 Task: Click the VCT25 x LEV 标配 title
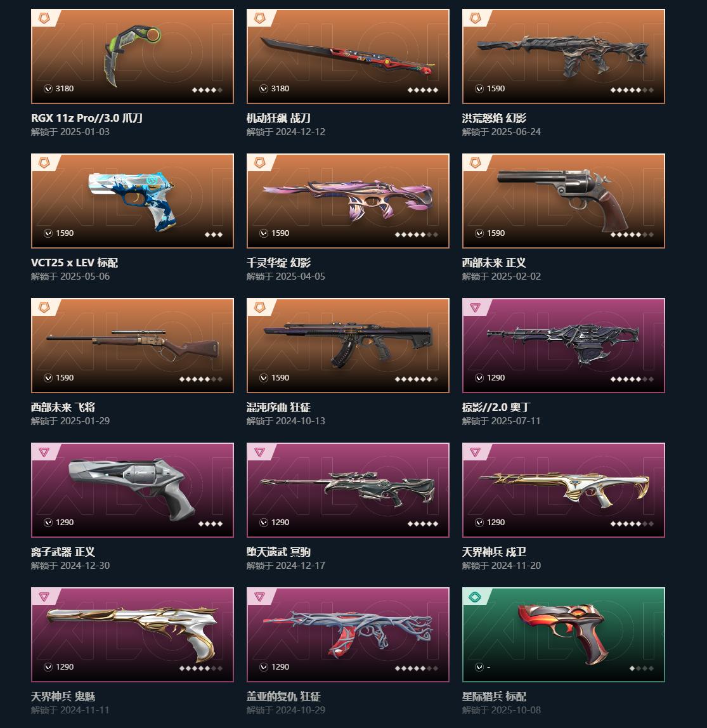[x=74, y=263]
